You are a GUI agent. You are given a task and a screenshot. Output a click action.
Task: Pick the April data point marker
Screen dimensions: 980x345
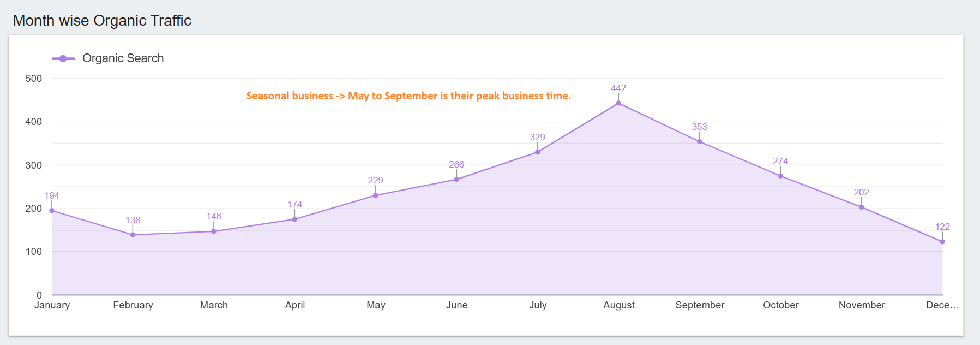pyautogui.click(x=295, y=219)
